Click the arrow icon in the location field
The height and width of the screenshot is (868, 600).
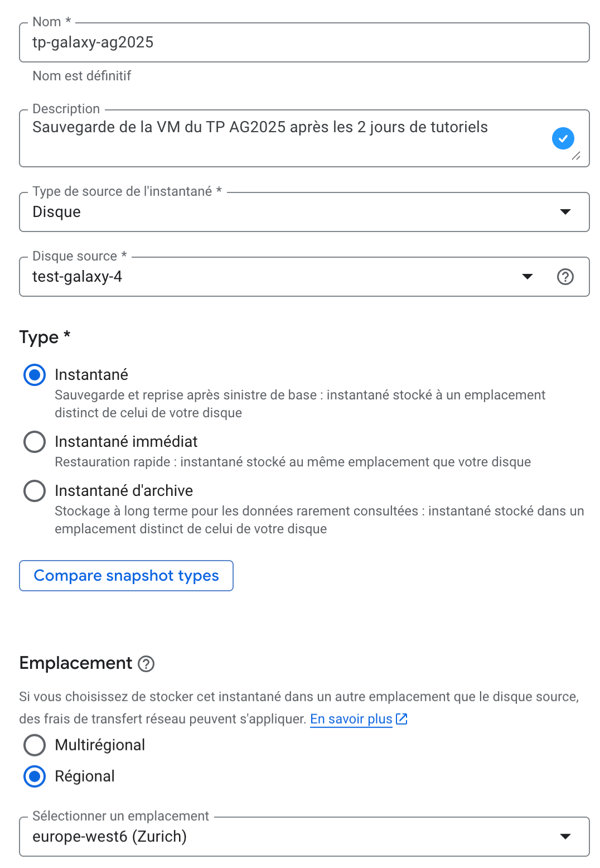pos(566,836)
